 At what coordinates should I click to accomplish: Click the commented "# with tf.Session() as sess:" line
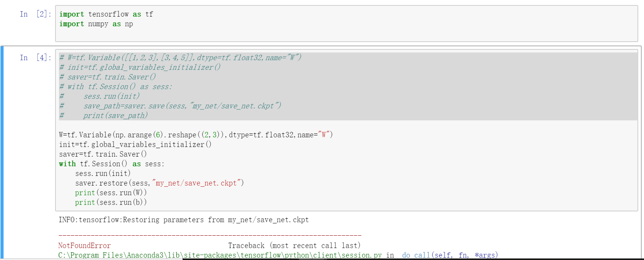(x=116, y=87)
